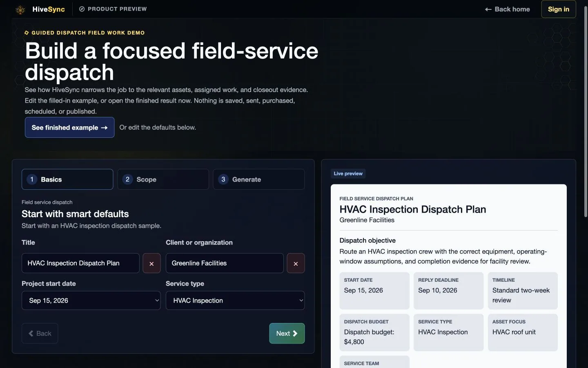Clear the Title field with its X button
The image size is (588, 368).
point(151,263)
